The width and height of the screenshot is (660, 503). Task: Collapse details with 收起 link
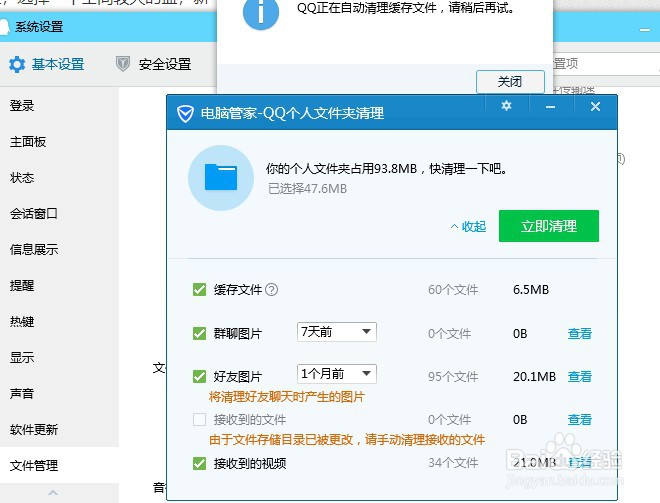468,226
